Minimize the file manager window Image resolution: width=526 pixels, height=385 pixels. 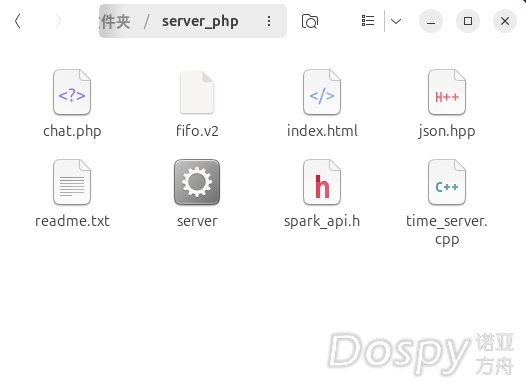pyautogui.click(x=431, y=21)
